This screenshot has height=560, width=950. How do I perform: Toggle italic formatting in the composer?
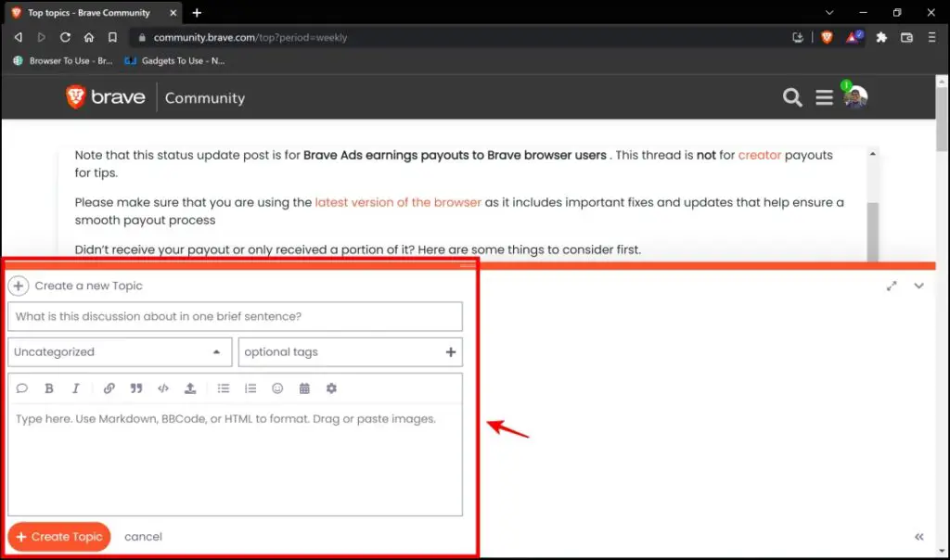[76, 388]
